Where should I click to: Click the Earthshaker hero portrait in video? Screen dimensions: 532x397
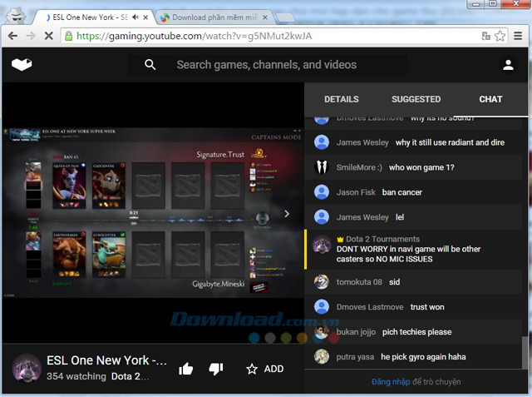tap(69, 255)
